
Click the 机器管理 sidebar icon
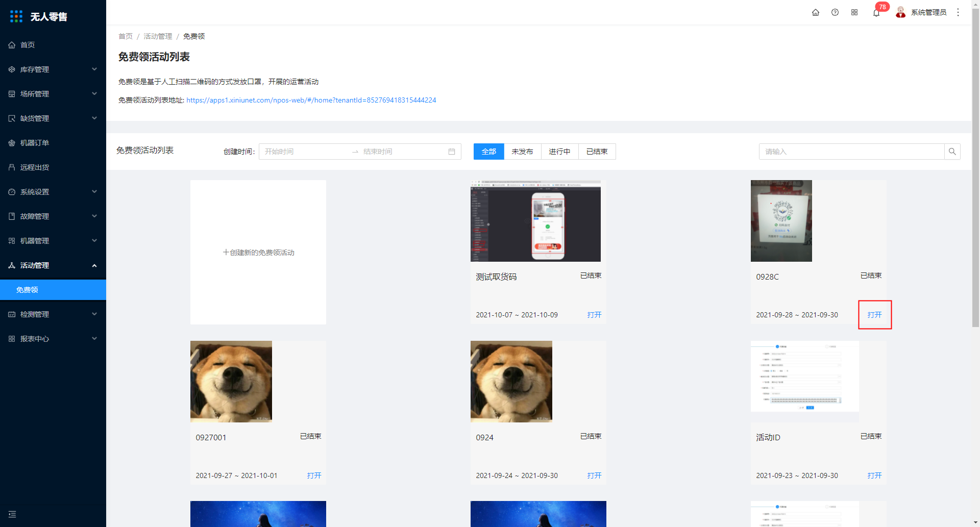point(12,241)
